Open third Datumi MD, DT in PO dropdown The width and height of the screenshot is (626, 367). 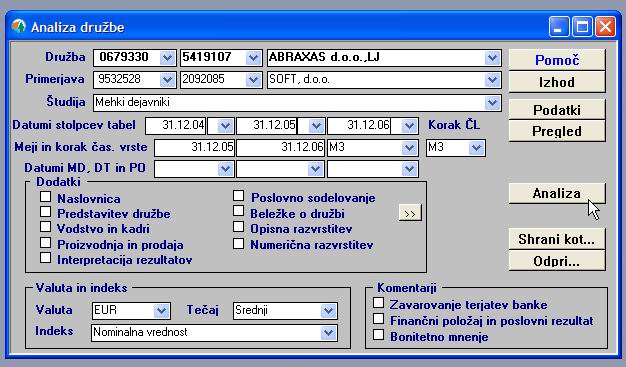tap(409, 169)
